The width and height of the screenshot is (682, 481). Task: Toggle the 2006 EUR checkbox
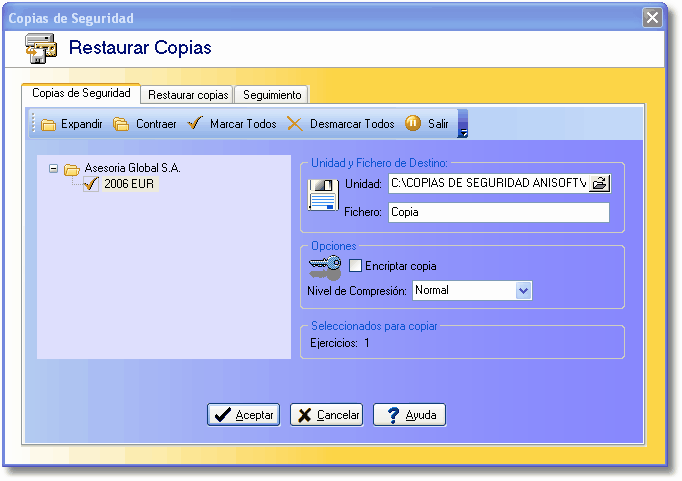tap(91, 184)
